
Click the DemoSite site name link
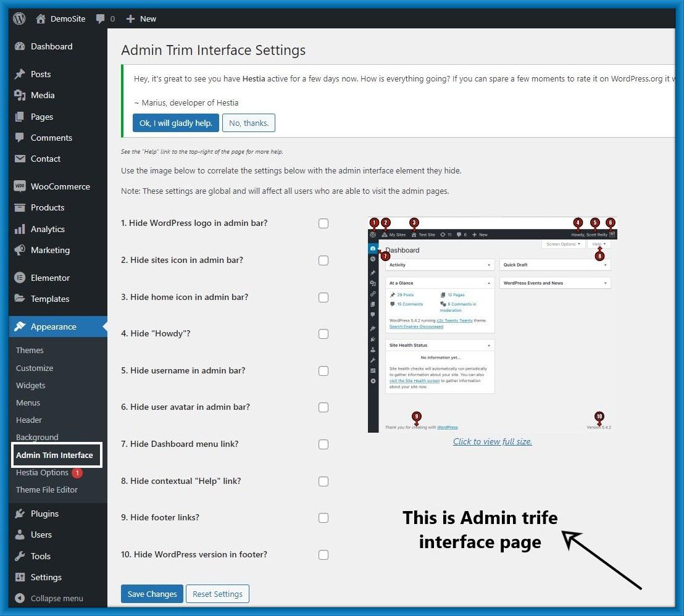[68, 19]
